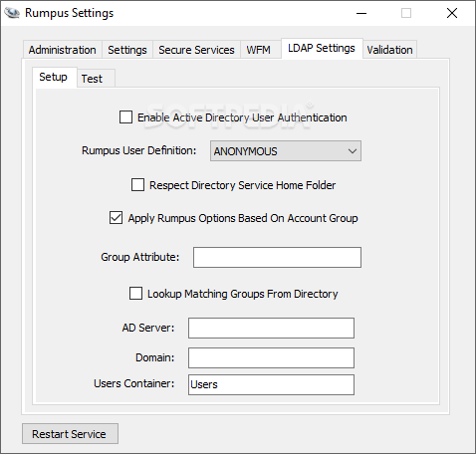Click the Domain label
Screen dimensions: 476x454
[x=155, y=357]
